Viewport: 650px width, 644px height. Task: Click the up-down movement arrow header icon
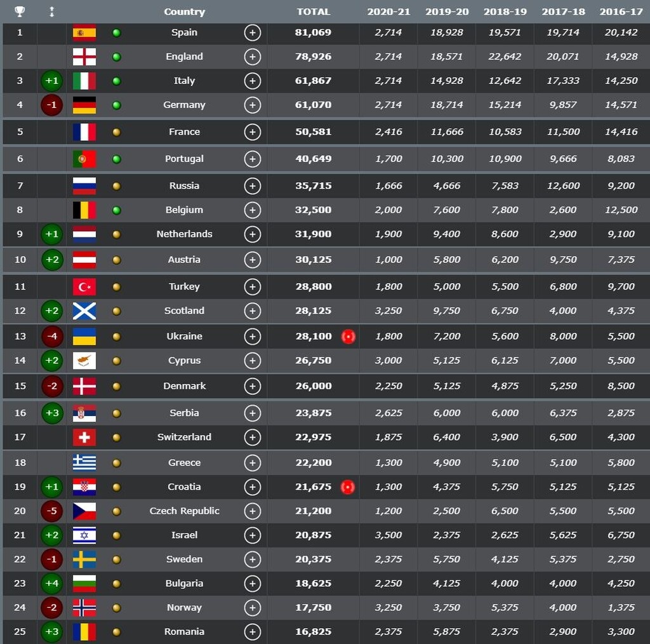[x=51, y=11]
